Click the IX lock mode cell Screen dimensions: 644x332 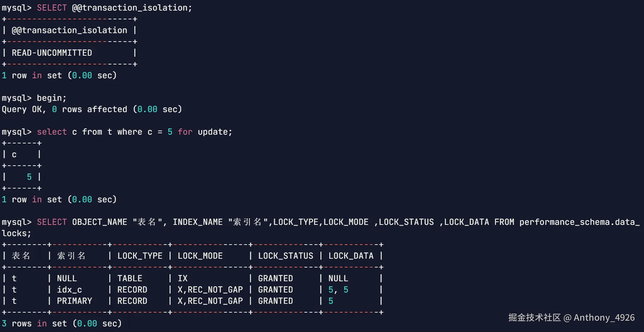183,278
